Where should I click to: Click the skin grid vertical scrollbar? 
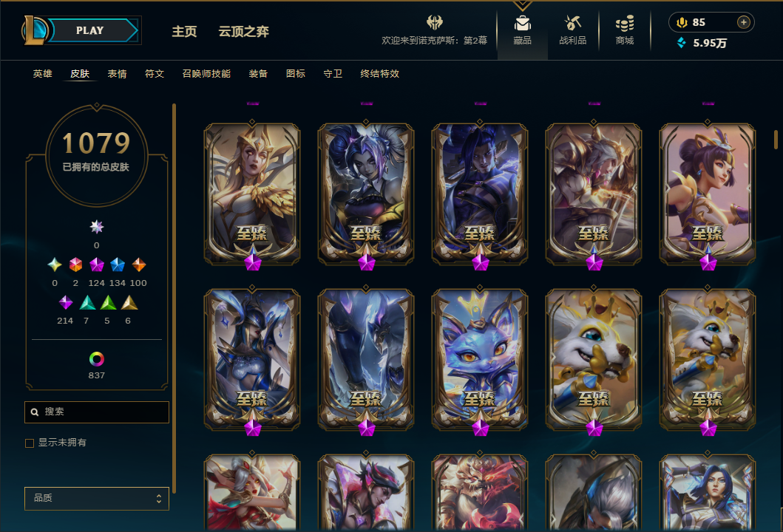(776, 139)
